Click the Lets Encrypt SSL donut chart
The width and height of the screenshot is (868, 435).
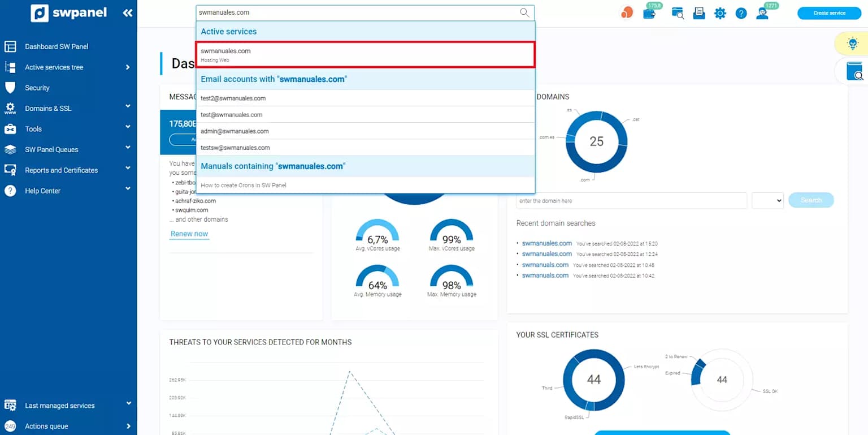coord(594,380)
